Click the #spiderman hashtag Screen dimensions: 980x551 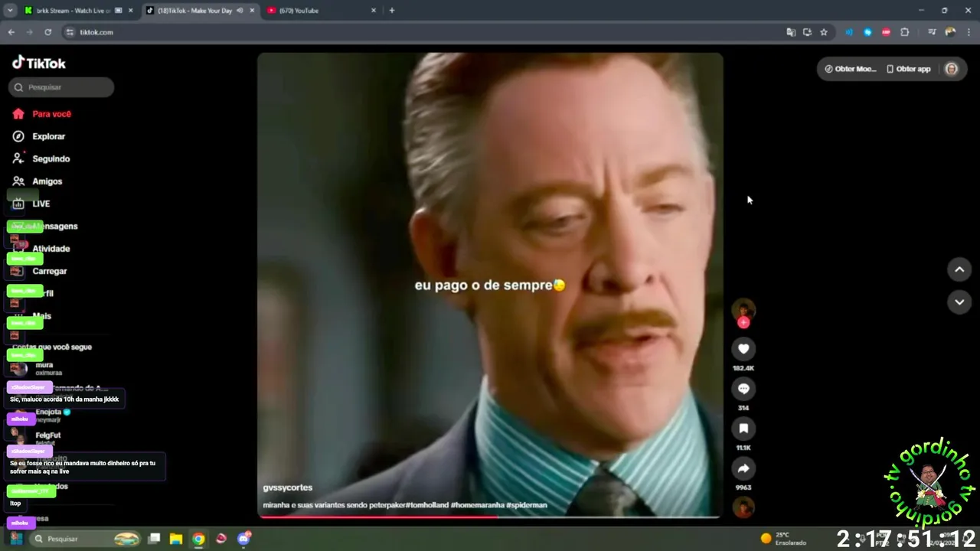click(x=527, y=505)
